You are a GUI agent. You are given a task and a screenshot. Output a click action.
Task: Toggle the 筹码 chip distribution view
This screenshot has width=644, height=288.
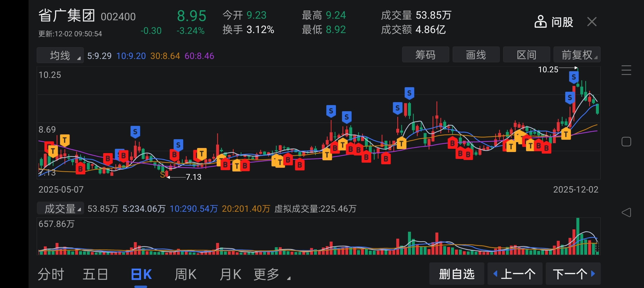[425, 55]
